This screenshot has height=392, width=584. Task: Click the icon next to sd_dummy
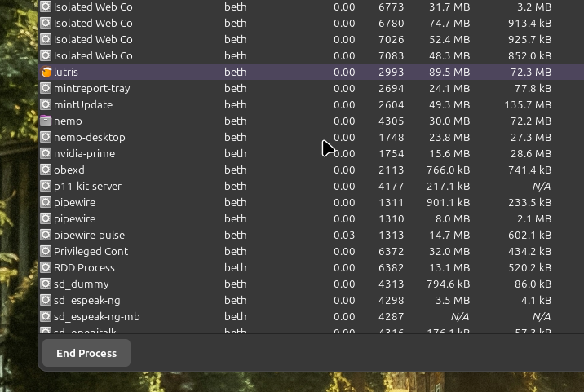(46, 284)
